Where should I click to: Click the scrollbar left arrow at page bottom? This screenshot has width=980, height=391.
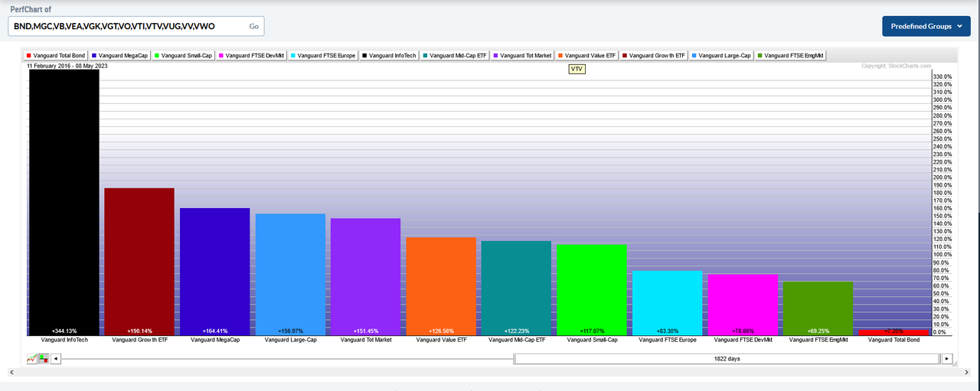click(11, 372)
